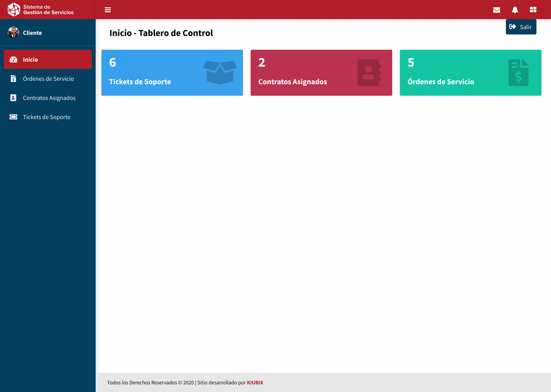Screen dimensions: 551x392
Task: Click the Cliente user avatar
Action: tap(13, 33)
